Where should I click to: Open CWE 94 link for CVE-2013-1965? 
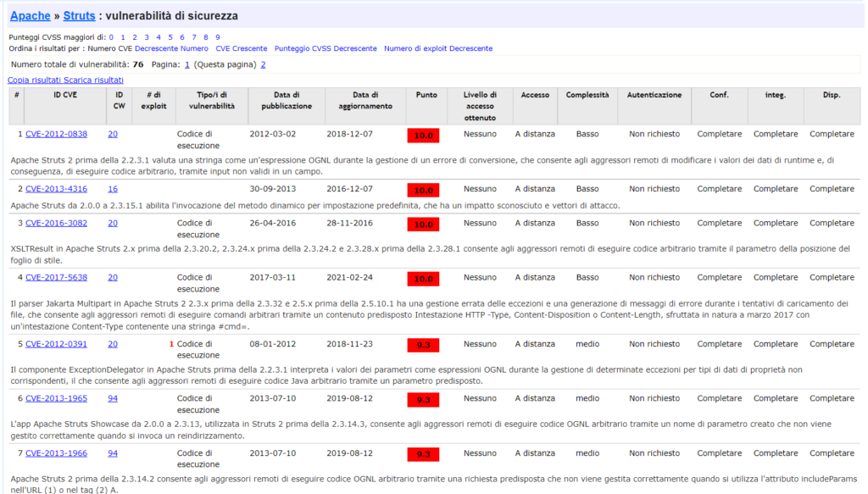pos(113,398)
